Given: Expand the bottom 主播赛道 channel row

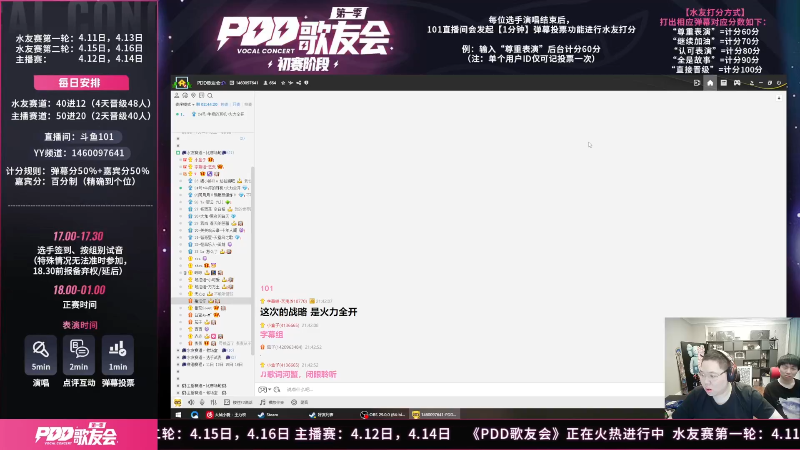Looking at the screenshot, I should (178, 392).
